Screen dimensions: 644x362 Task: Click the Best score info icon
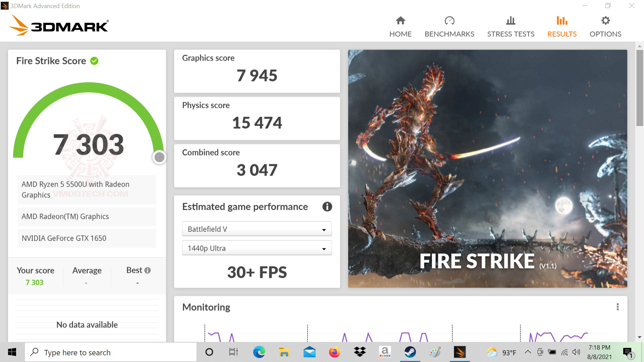click(148, 270)
